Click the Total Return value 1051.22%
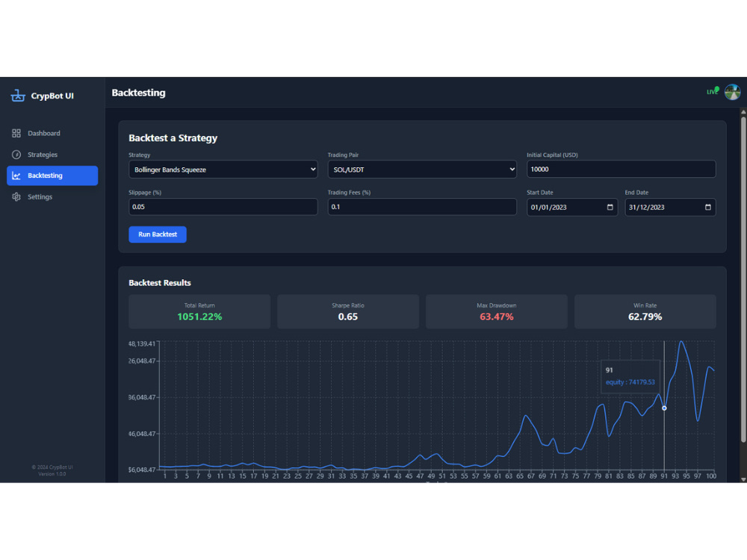747x560 pixels. pyautogui.click(x=199, y=317)
